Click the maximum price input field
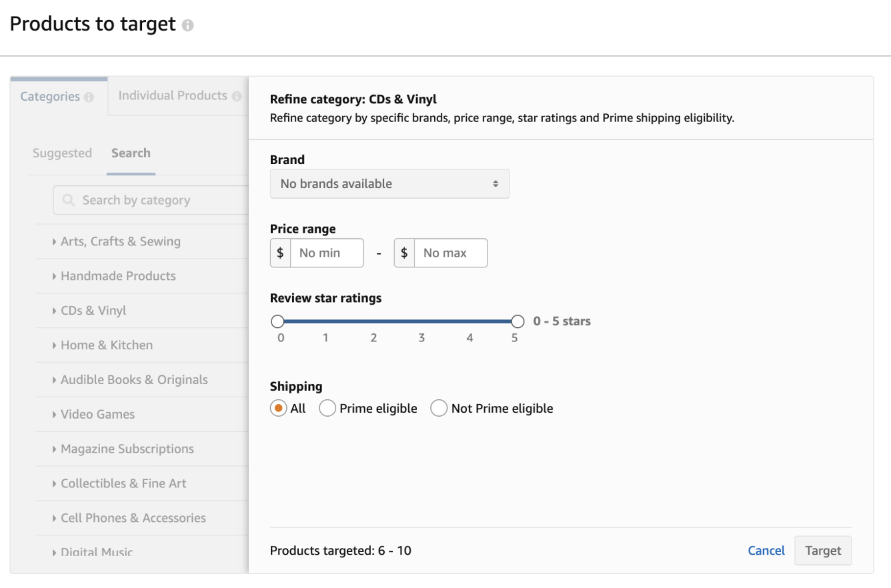This screenshot has width=891, height=588. 450,253
